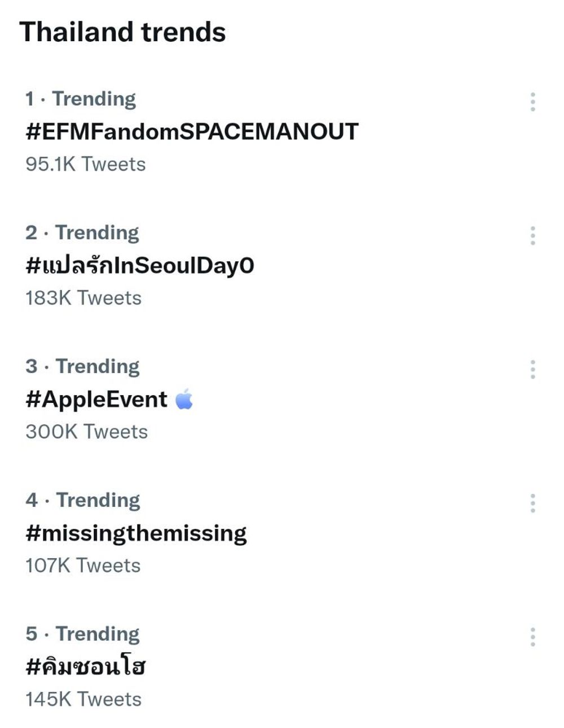Click the "5 · Trending" label

pyautogui.click(x=82, y=634)
